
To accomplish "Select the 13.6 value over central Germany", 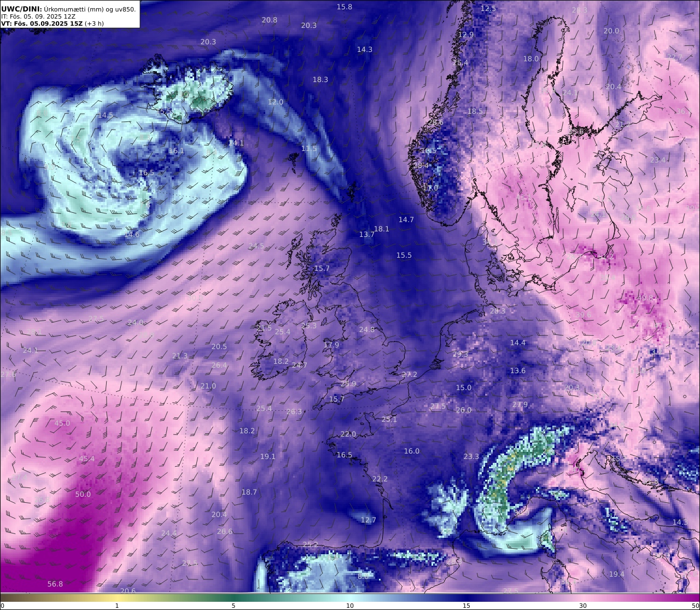I will (x=518, y=371).
